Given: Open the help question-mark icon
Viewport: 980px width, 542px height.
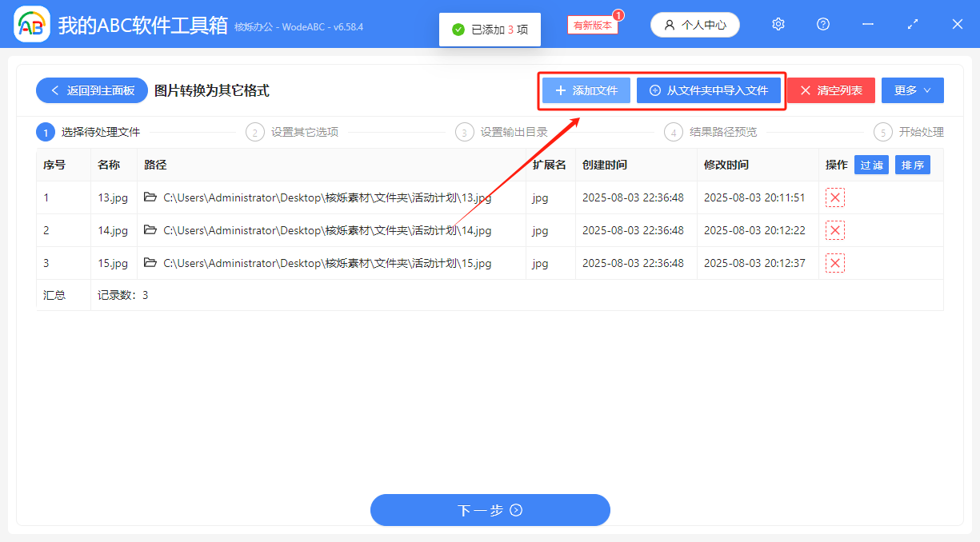Looking at the screenshot, I should point(822,24).
